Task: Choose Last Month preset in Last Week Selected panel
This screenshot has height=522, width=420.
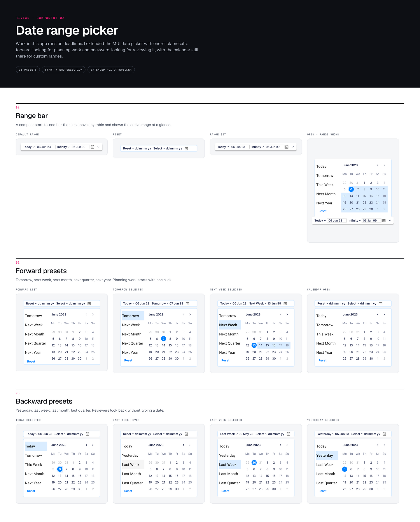Action: coord(229,474)
